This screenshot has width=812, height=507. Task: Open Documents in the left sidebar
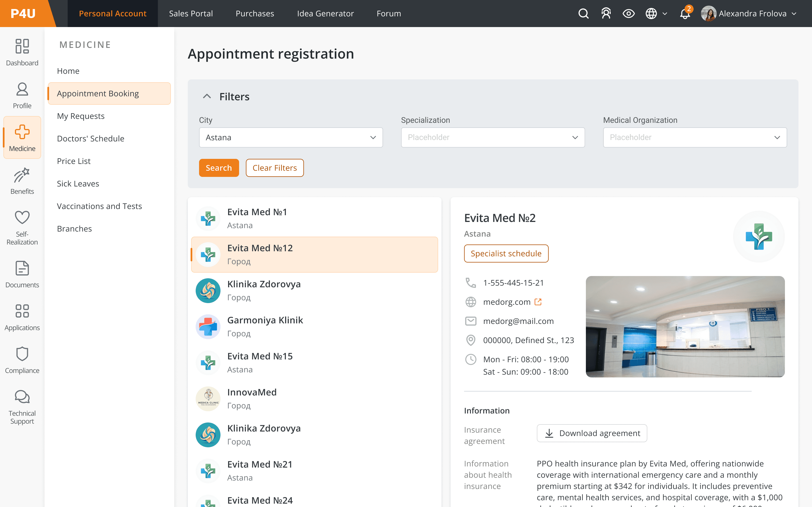[22, 274]
